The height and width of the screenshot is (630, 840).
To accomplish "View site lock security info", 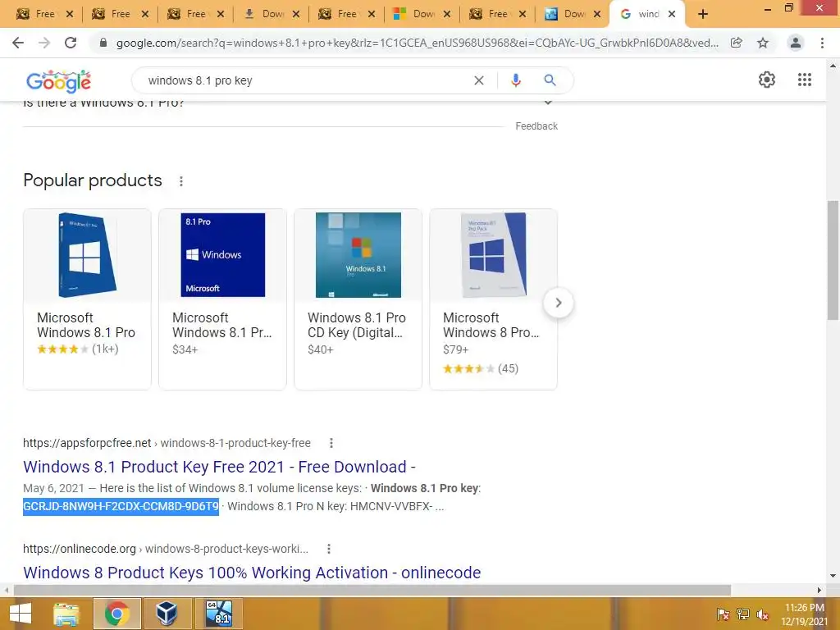I will pyautogui.click(x=103, y=43).
